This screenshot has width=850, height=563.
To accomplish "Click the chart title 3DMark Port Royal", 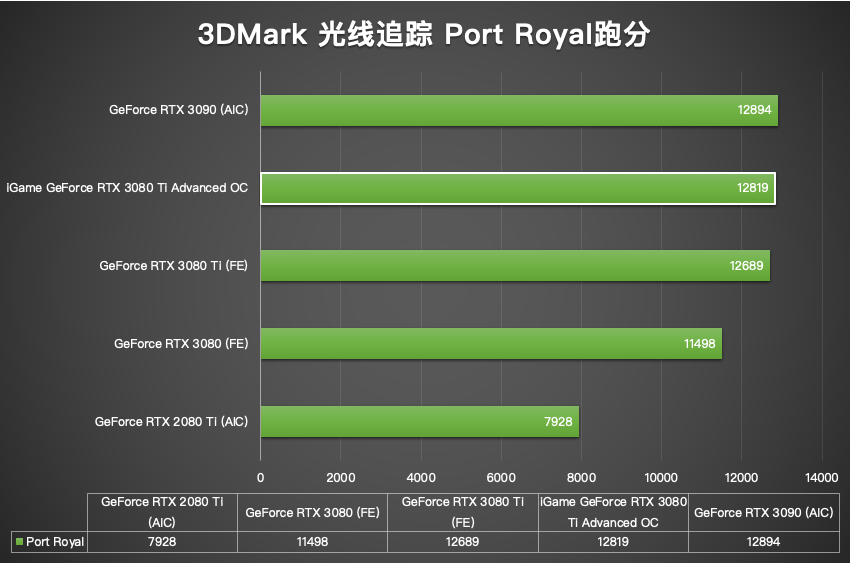I will (x=423, y=34).
